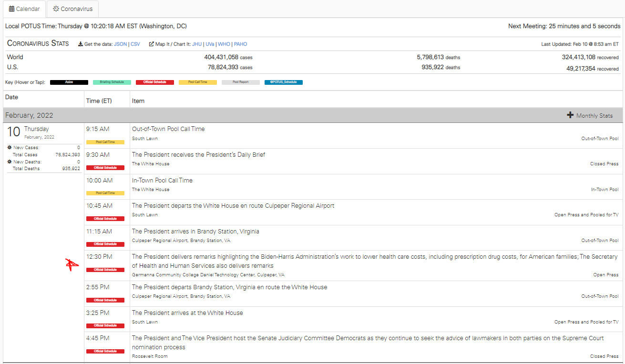Click the red Official Schedule key swatch
The height and width of the screenshot is (364, 625).
tap(155, 82)
